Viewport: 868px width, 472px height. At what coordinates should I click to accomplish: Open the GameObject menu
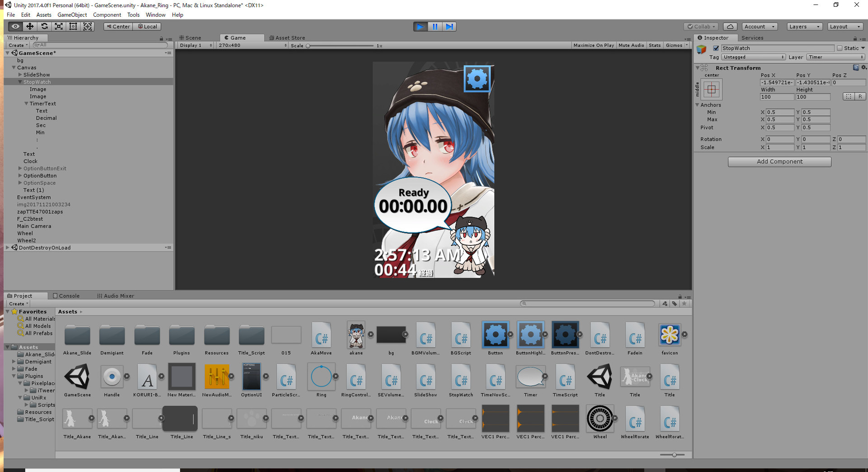[x=72, y=15]
